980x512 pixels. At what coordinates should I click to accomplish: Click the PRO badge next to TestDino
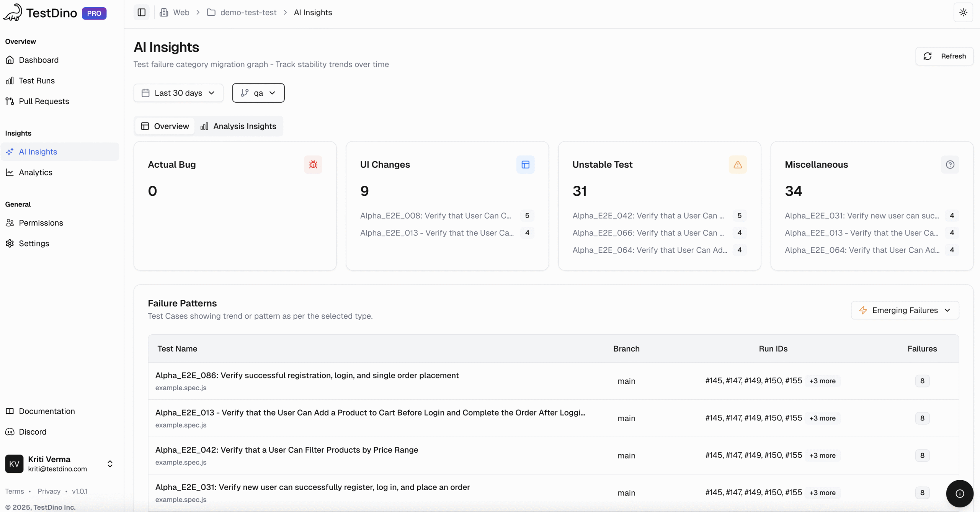coord(94,13)
